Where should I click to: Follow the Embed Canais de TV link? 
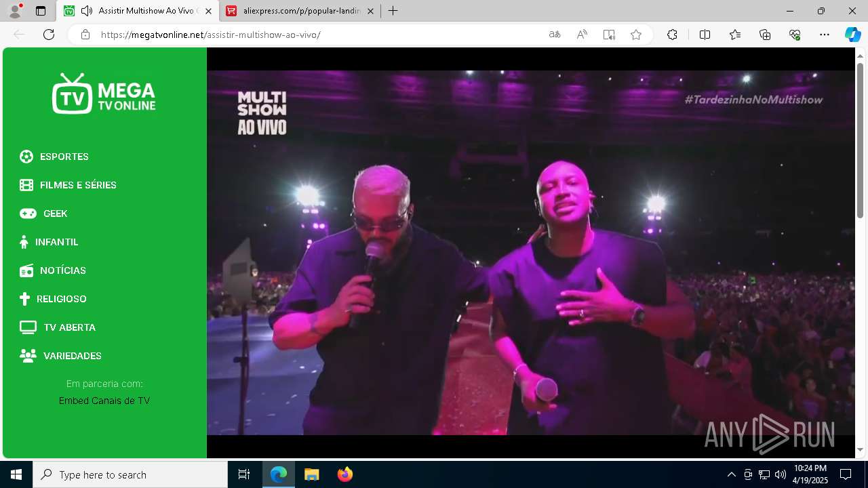(104, 401)
